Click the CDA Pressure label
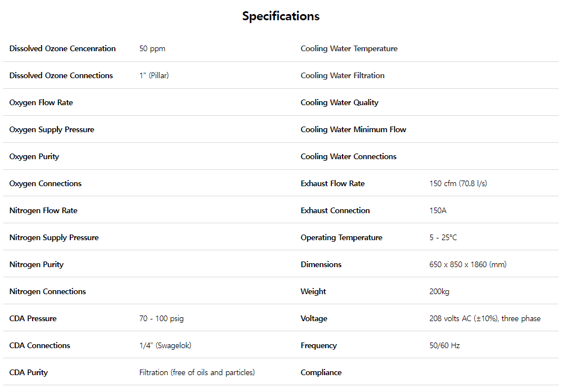The image size is (563, 392). pos(33,319)
